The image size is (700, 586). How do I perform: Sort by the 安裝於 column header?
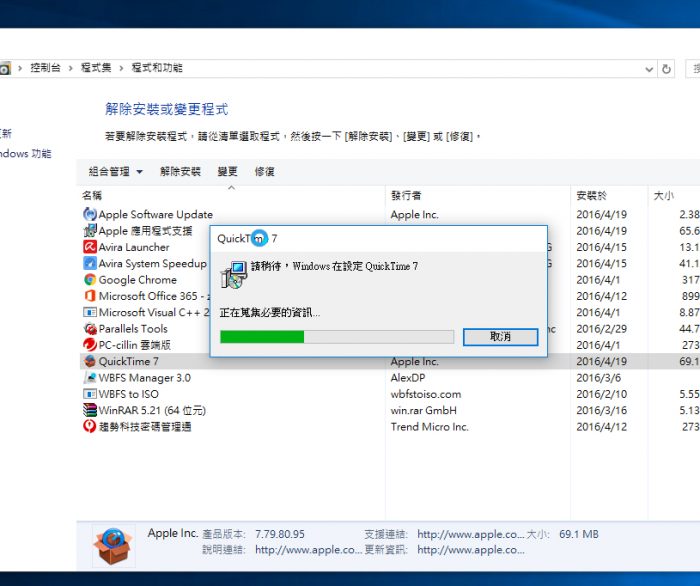click(x=592, y=195)
